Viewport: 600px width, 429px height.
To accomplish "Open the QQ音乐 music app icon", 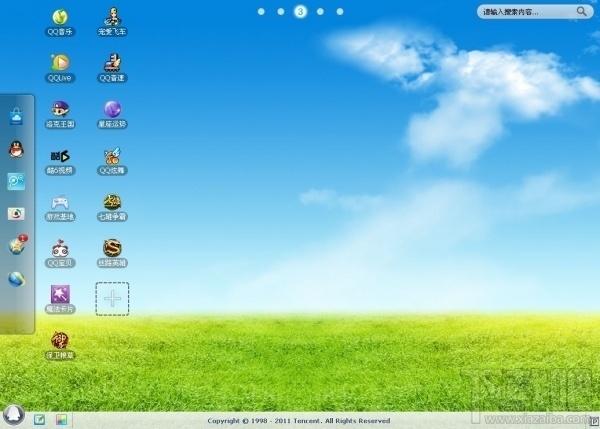I will point(60,17).
